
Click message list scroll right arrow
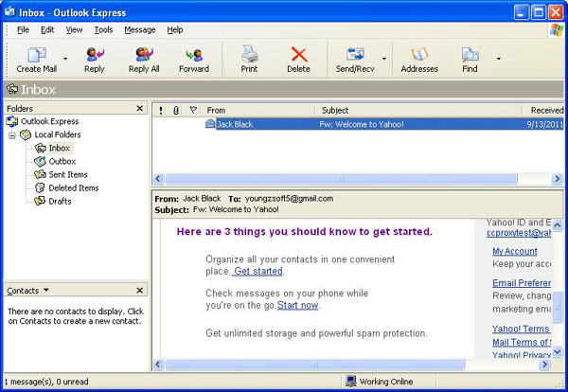click(558, 179)
